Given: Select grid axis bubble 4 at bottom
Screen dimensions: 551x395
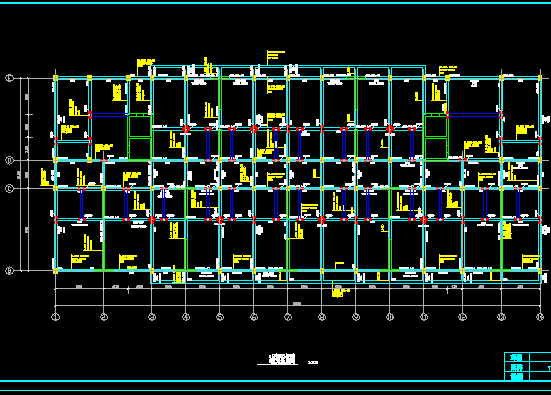Looking at the screenshot, I should [x=186, y=317].
